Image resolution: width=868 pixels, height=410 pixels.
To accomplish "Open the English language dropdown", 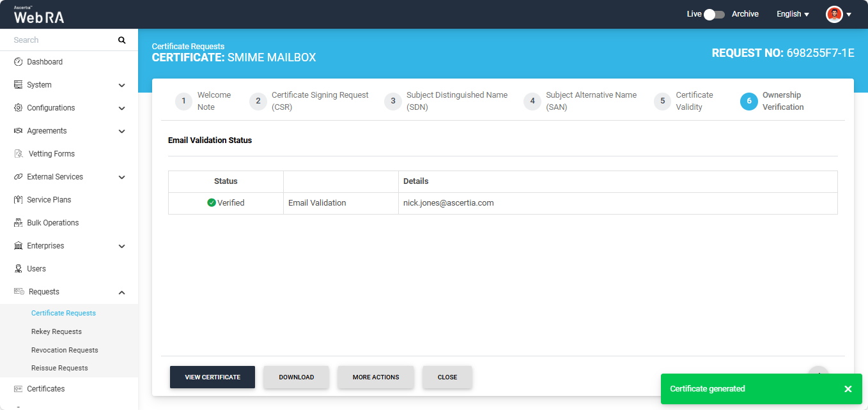I will [793, 14].
